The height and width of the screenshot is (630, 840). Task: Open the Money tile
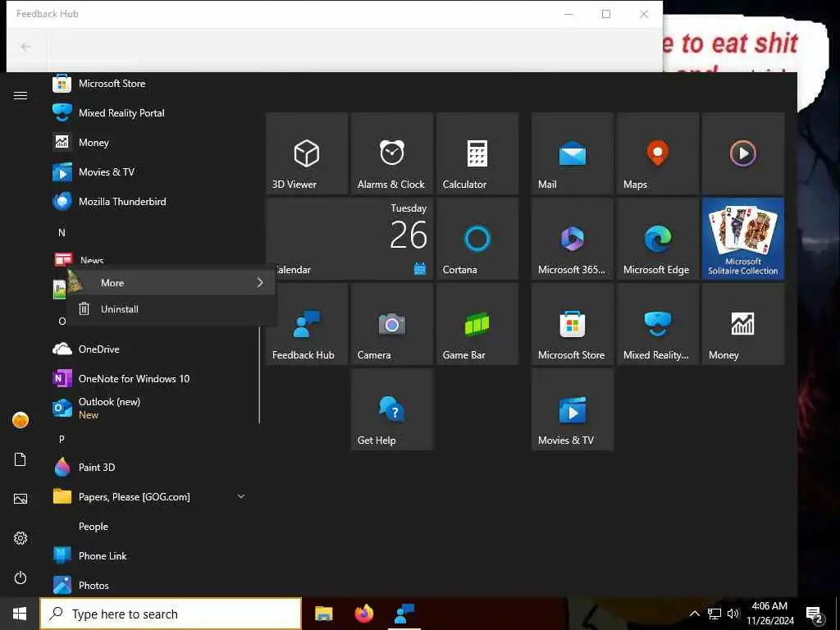(743, 324)
